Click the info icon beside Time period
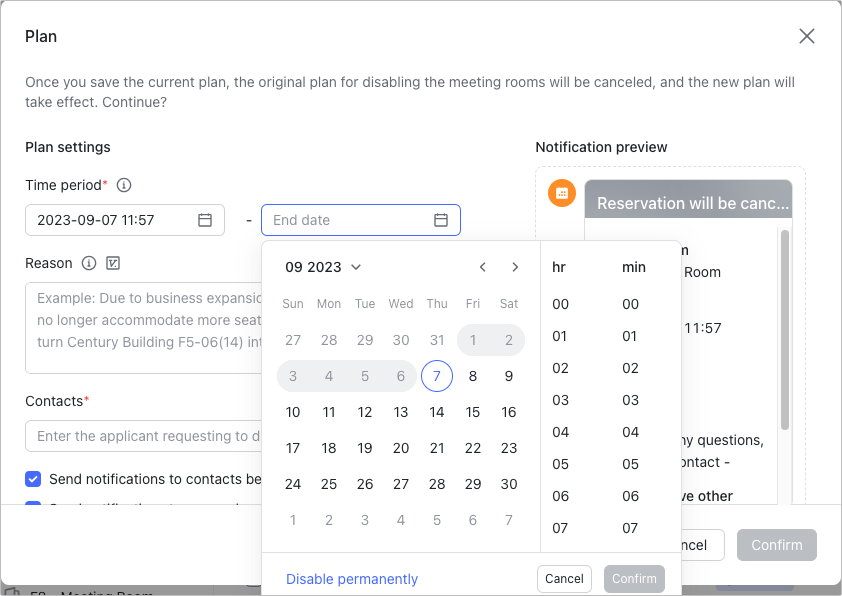This screenshot has width=842, height=596. coord(124,185)
